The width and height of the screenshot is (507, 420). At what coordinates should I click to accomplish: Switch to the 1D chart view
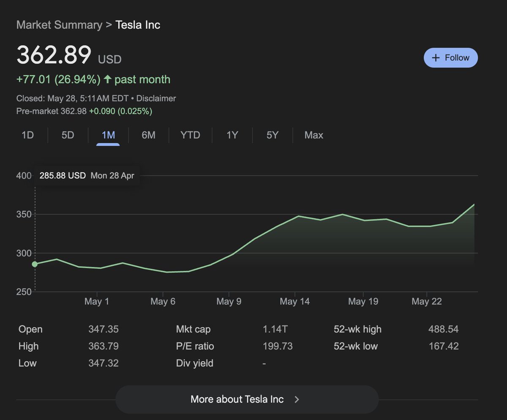pos(27,135)
